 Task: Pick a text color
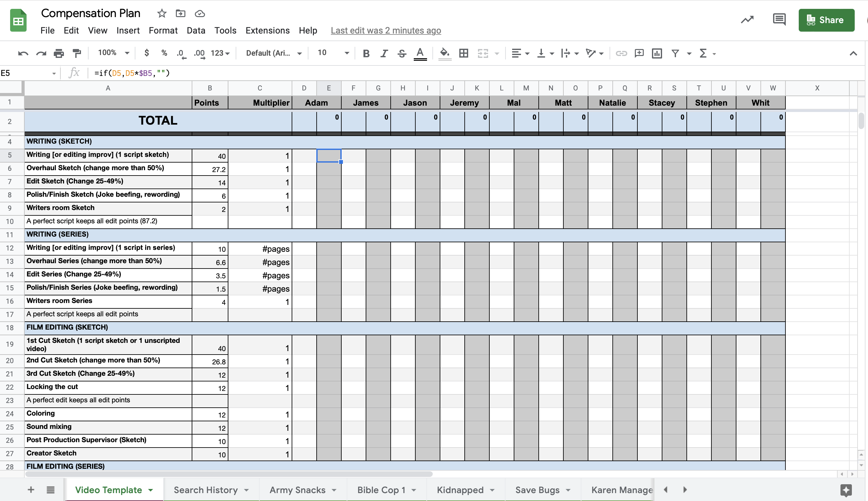(x=419, y=53)
